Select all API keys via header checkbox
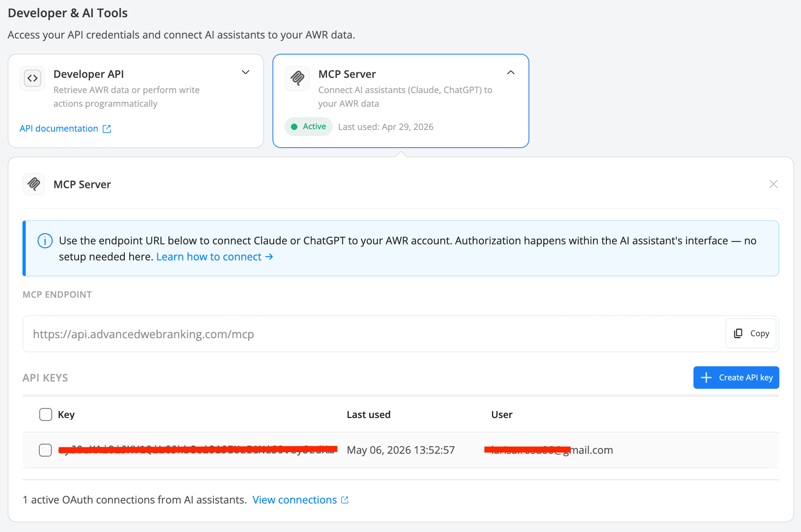801x532 pixels. tap(46, 414)
